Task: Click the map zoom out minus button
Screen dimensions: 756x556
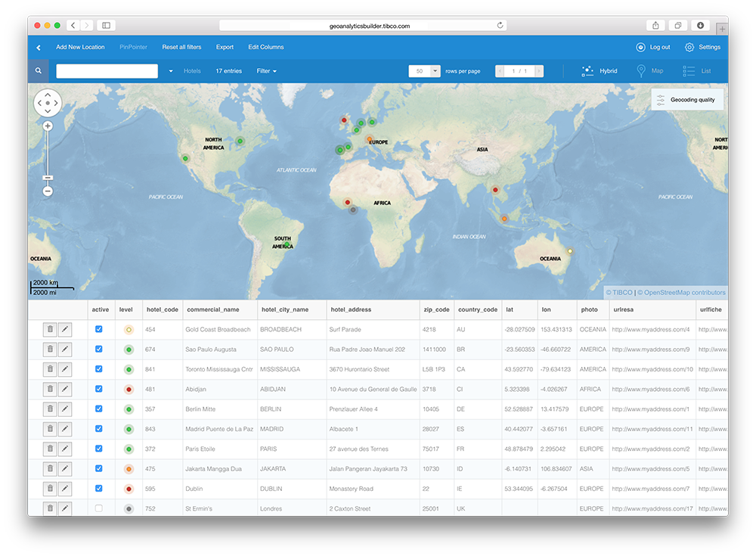Action: point(48,191)
